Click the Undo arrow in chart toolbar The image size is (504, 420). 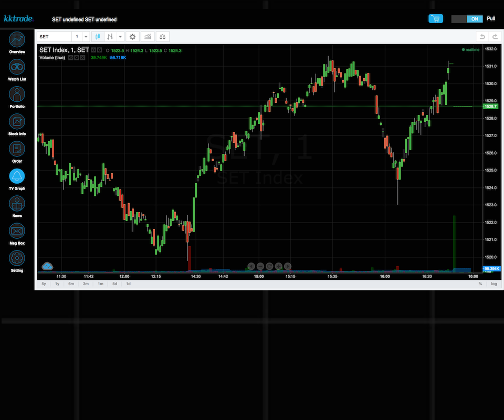[482, 37]
